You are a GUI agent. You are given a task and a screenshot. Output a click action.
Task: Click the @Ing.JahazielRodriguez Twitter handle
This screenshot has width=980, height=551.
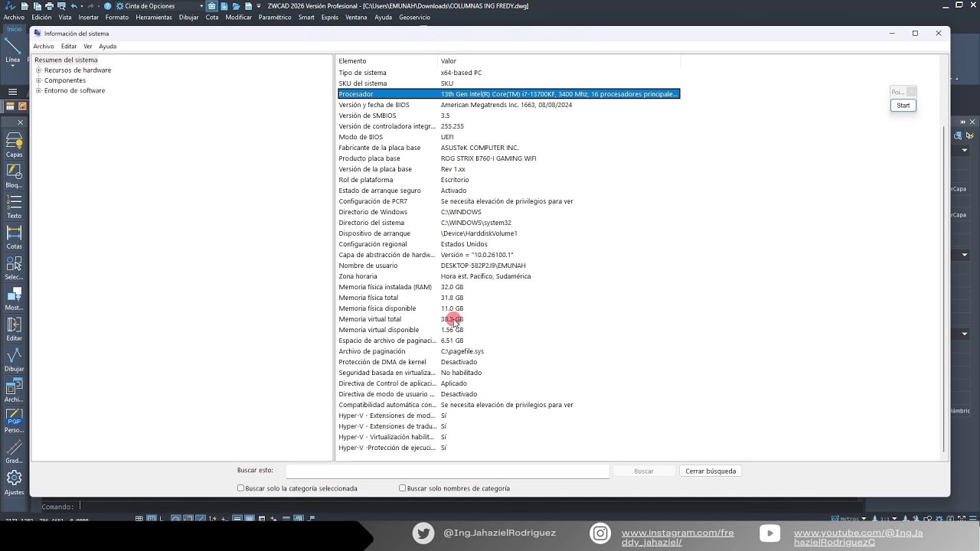point(499,533)
